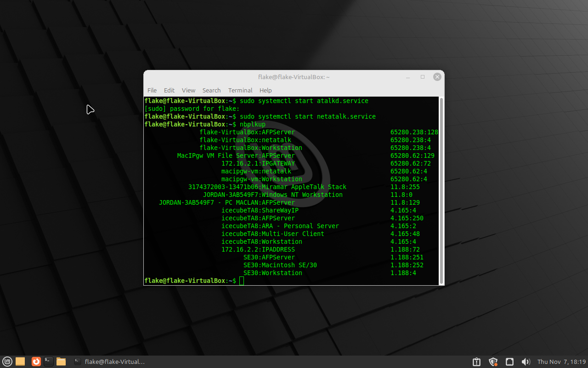
Task: Click the show desktop folder icon in panel
Action: click(x=20, y=362)
